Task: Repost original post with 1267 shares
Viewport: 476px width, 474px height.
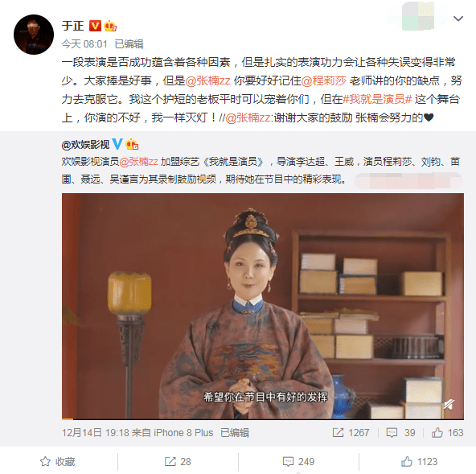Action: click(x=351, y=432)
